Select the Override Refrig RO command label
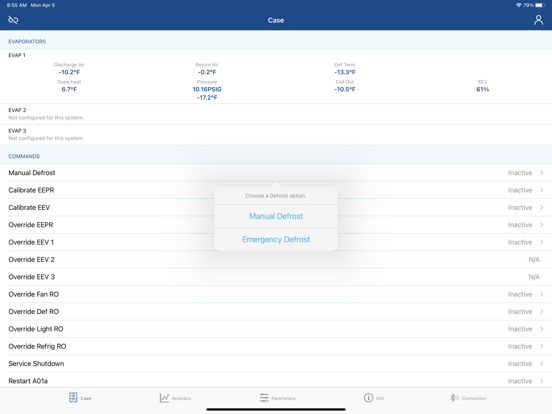The width and height of the screenshot is (552, 414). [x=37, y=346]
